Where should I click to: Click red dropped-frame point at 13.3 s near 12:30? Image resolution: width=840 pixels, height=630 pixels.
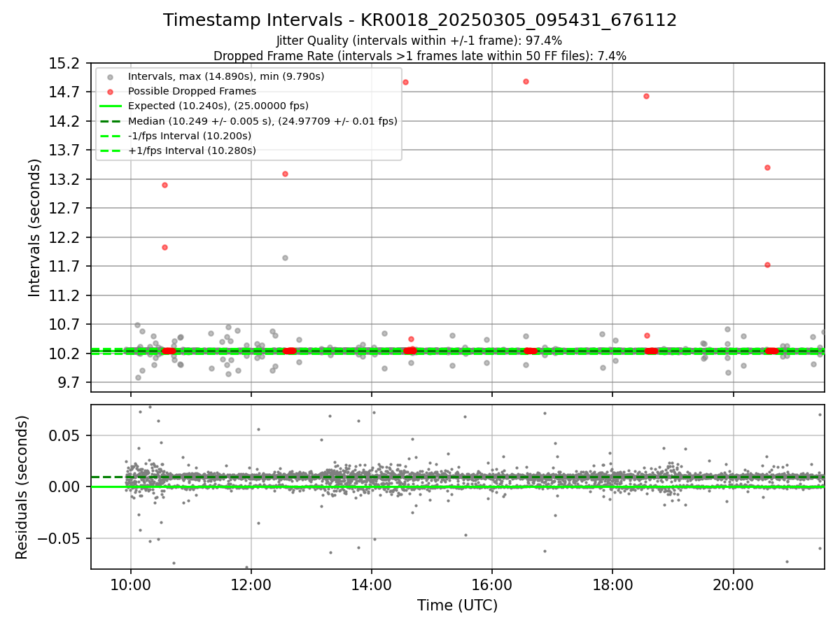pos(285,174)
